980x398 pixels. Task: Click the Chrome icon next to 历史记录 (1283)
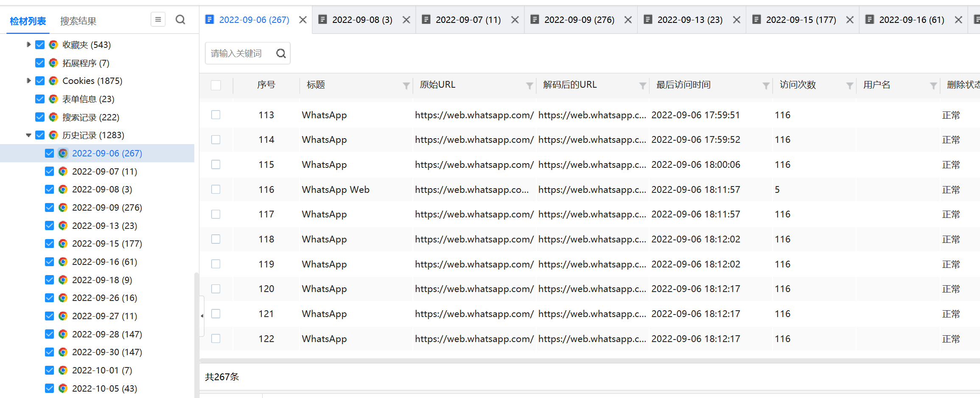click(53, 135)
